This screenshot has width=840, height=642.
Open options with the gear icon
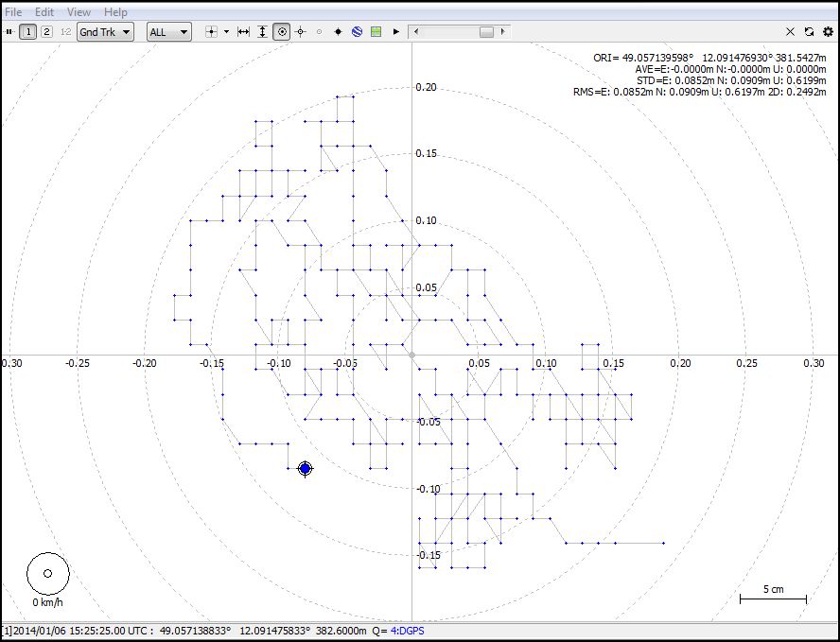828,32
